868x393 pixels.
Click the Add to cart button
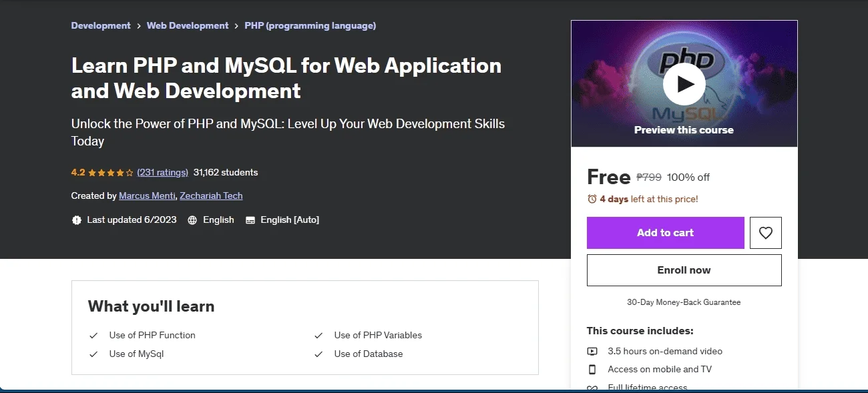coord(665,233)
